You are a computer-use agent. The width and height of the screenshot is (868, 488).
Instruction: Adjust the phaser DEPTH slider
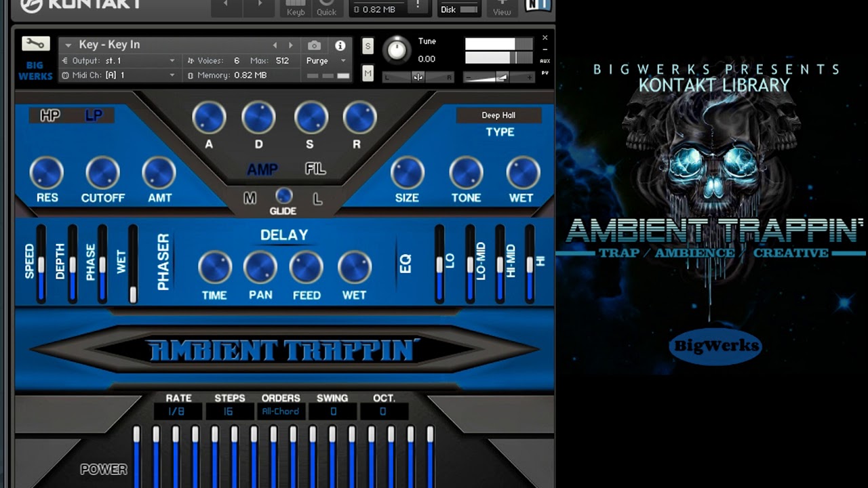73,264
